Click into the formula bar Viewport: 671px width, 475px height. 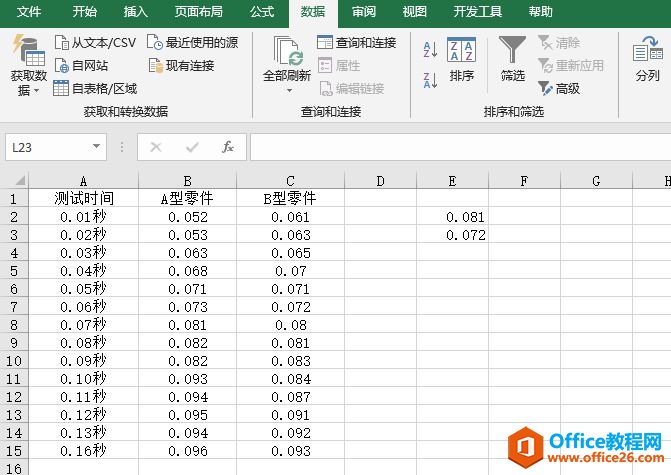(460, 147)
